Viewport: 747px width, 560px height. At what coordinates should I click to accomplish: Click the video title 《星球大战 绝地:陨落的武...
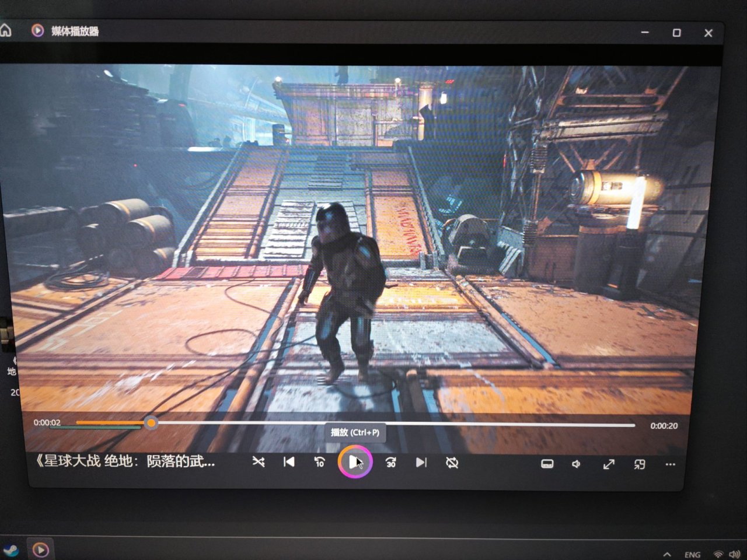(125, 461)
